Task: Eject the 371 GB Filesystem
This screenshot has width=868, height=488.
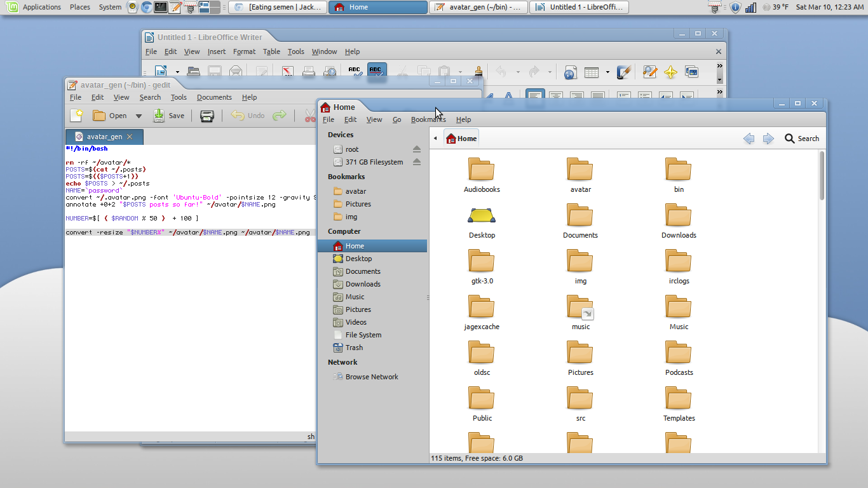Action: click(417, 162)
